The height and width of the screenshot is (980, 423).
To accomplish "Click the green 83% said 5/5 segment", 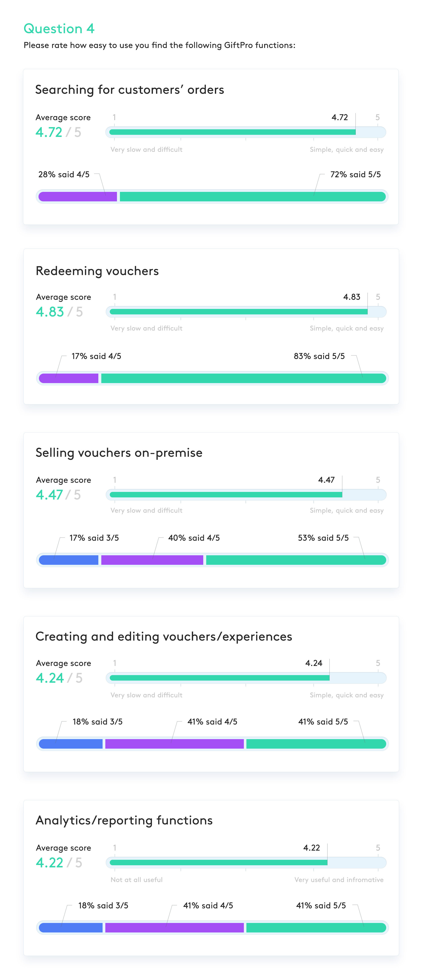I will coord(244,378).
